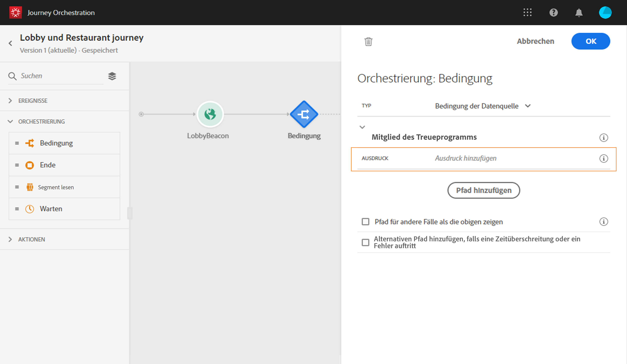Click the OK button
The height and width of the screenshot is (364, 627).
click(x=590, y=41)
